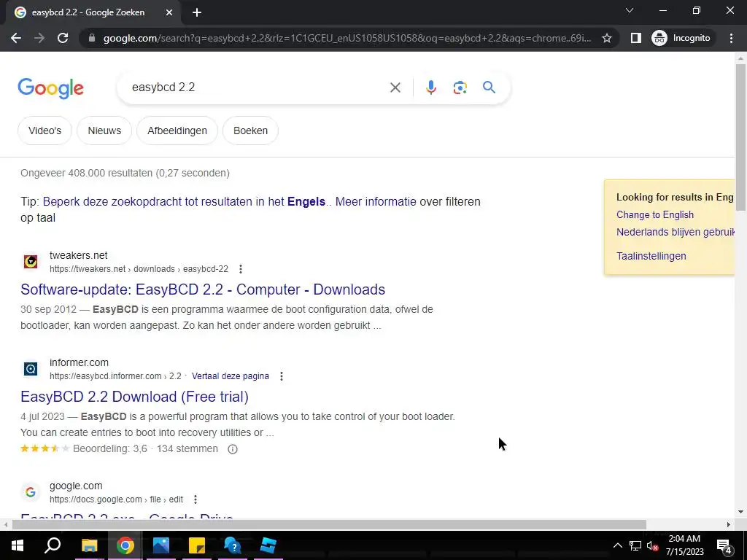Close the easybcd 2.2 Google Zoeken tab
This screenshot has width=747, height=560.
click(x=169, y=13)
